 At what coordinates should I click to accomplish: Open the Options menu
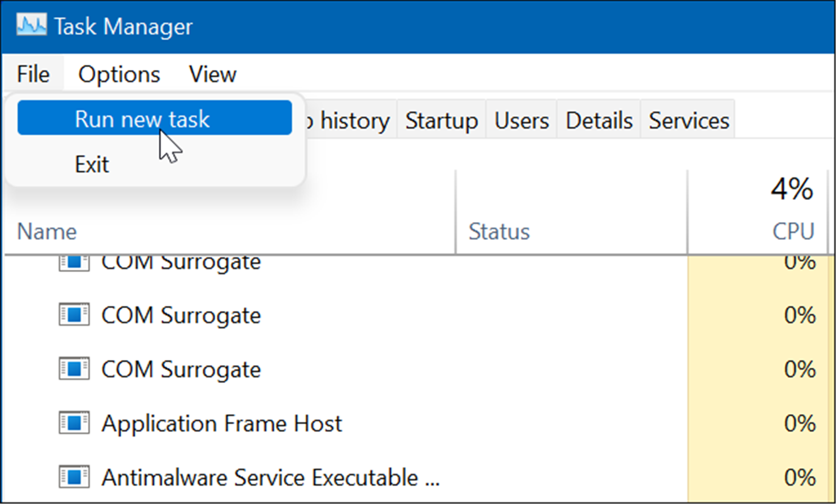point(119,74)
